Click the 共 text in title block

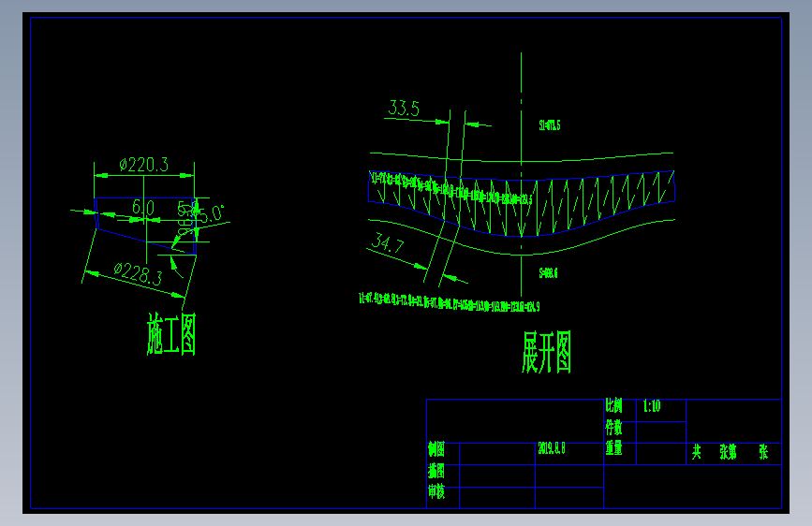point(697,452)
